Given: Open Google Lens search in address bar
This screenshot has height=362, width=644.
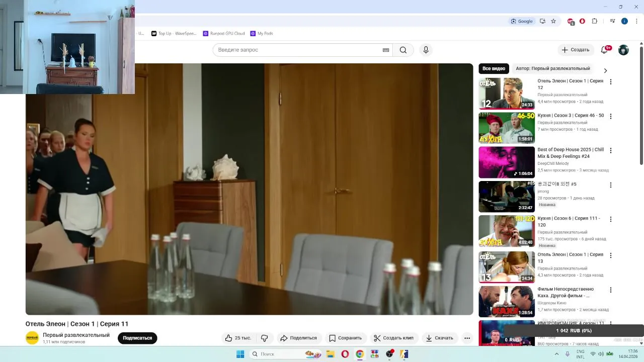Looking at the screenshot, I should point(522,21).
